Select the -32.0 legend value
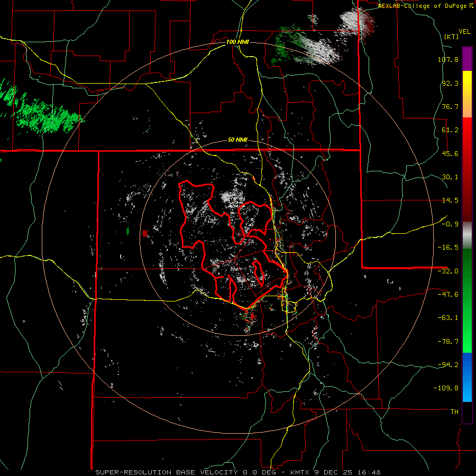This screenshot has height=476, width=476. click(448, 271)
